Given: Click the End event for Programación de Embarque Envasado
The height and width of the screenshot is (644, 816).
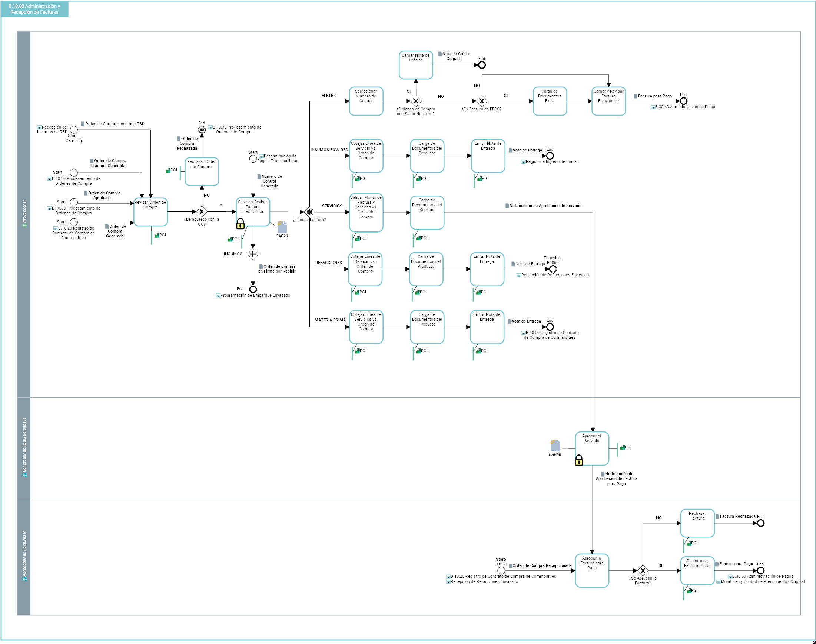Looking at the screenshot, I should [253, 289].
